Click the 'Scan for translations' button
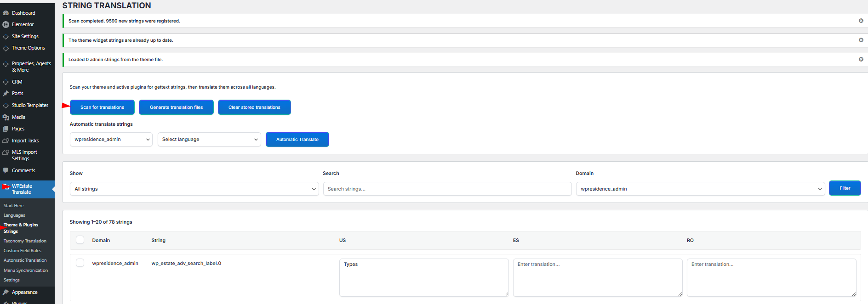The width and height of the screenshot is (868, 304). coord(102,107)
